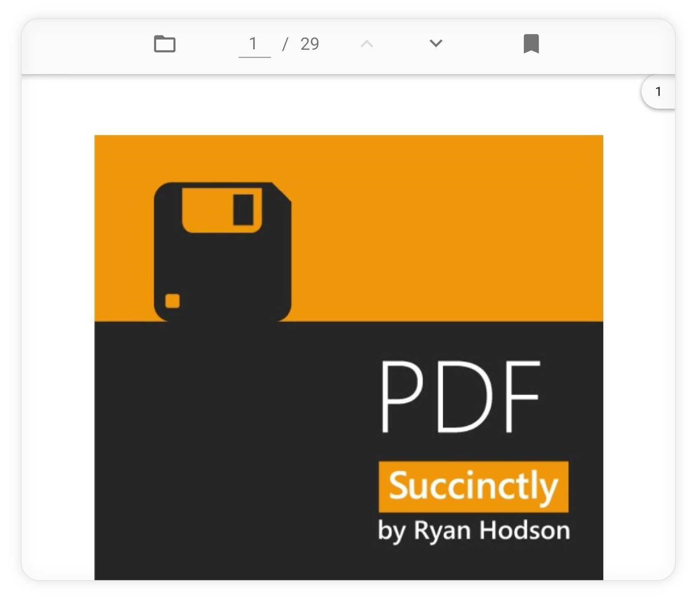Open a PDF file using the folder icon
The width and height of the screenshot is (700, 596).
[x=164, y=43]
